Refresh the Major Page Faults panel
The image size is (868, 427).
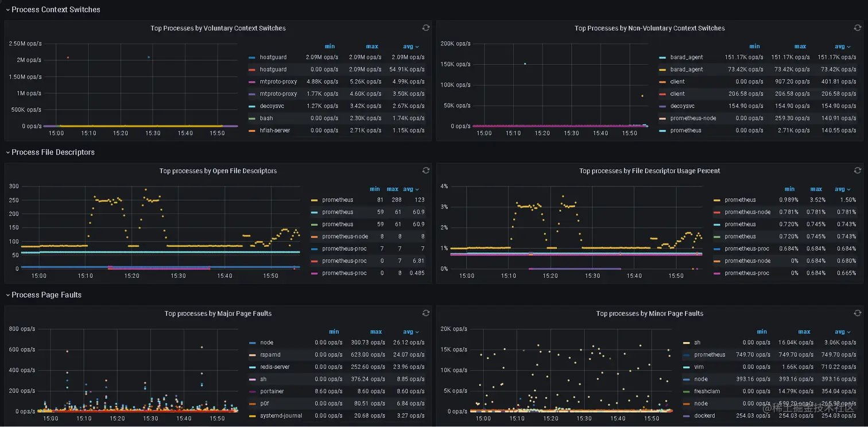click(425, 313)
